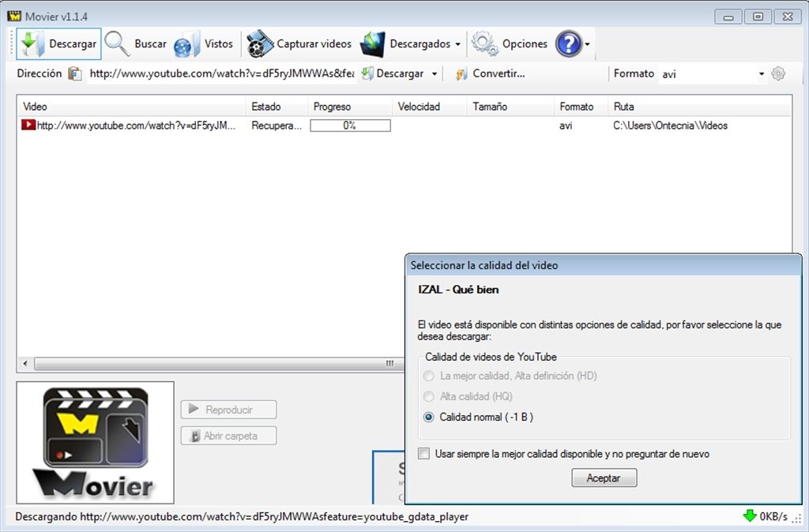Select the youtube.com video URL row text
This screenshot has width=809, height=532.
[x=136, y=126]
